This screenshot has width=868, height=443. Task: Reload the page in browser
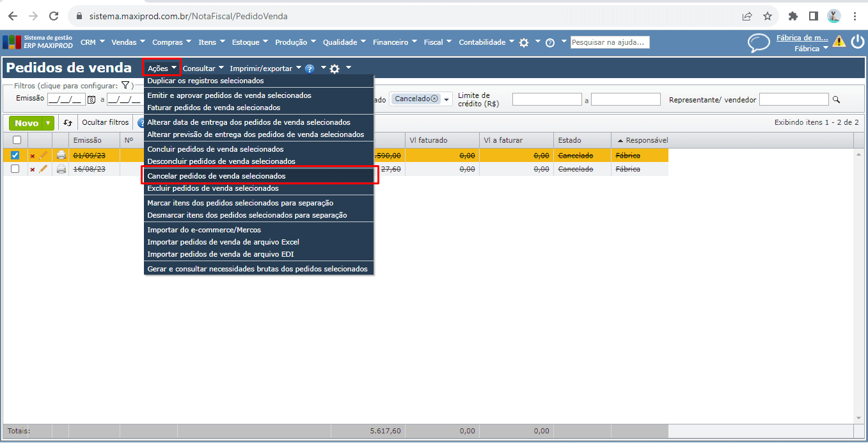(54, 16)
